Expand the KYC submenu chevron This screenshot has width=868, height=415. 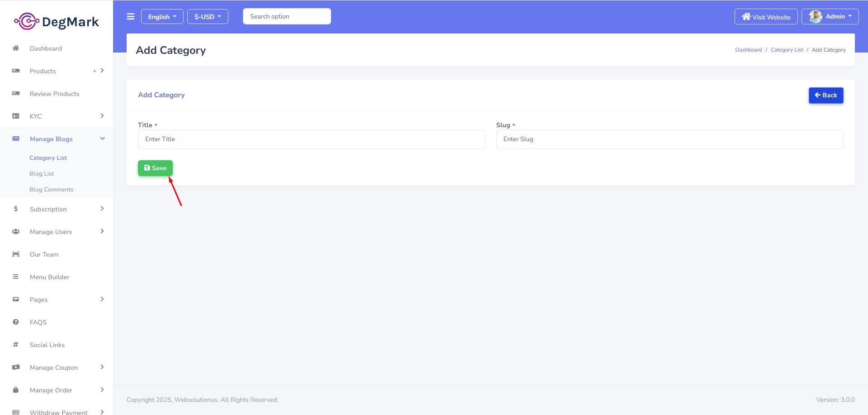[102, 116]
